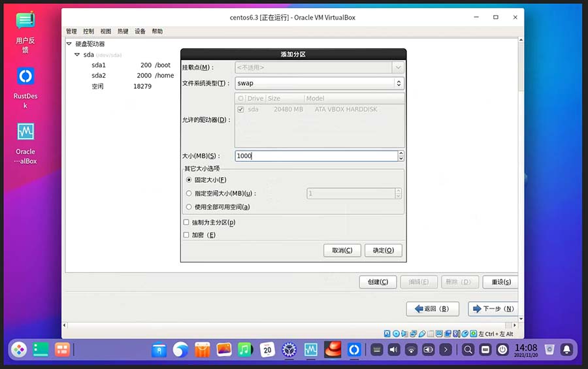588x369 pixels.
Task: Click the vertical scrollbar down arrow
Action: 521,319
